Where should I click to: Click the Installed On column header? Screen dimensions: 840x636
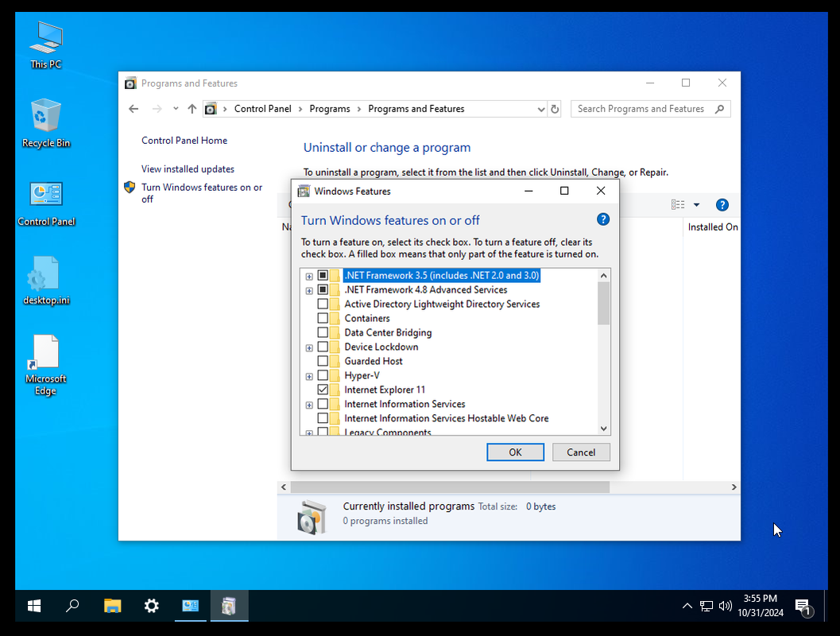713,227
